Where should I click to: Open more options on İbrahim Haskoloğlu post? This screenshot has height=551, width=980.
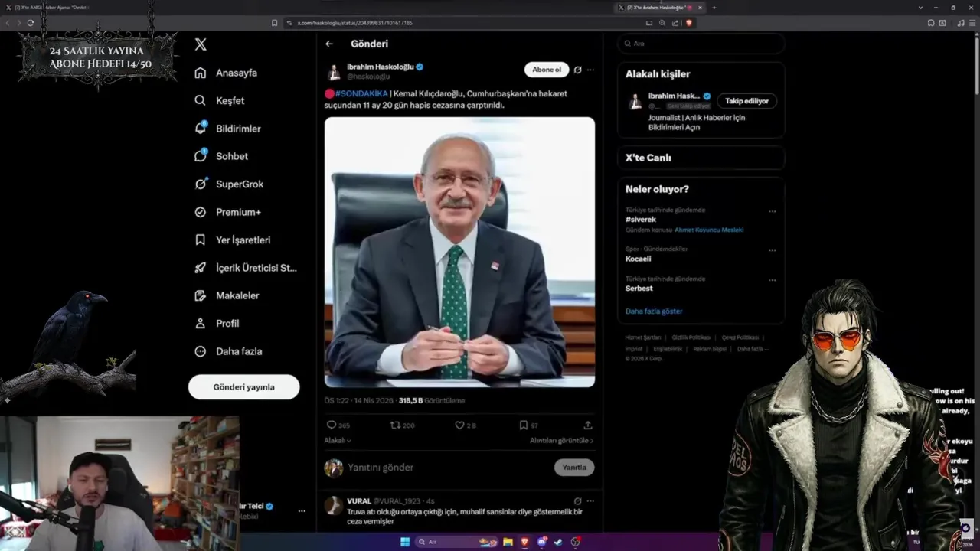click(590, 70)
